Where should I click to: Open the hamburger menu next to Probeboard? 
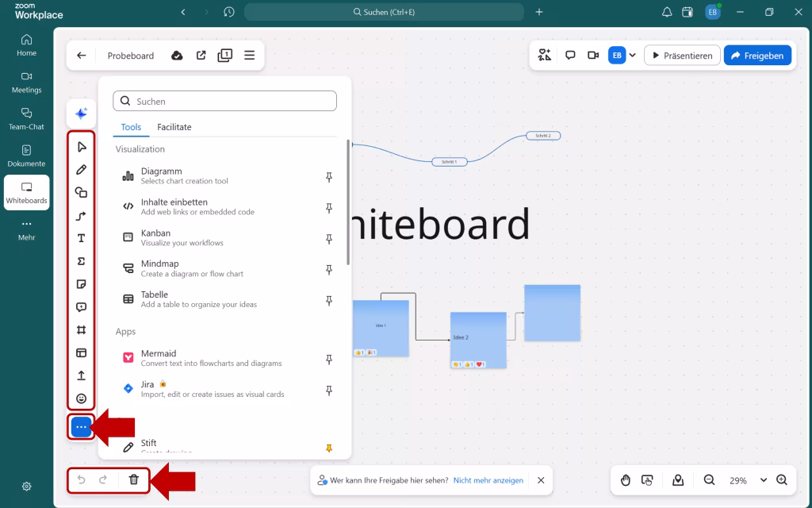pyautogui.click(x=249, y=55)
